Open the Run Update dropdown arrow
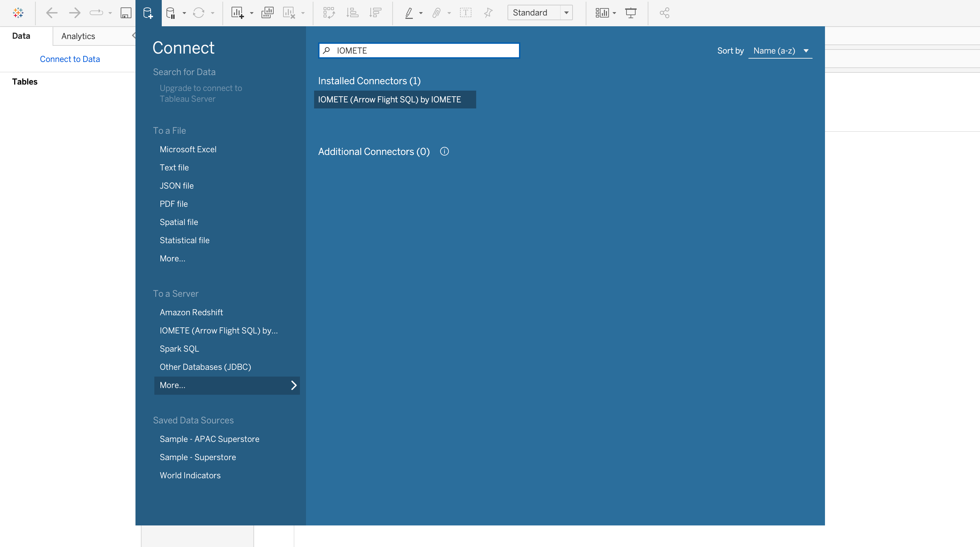Screen dimensions: 980x547 pyautogui.click(x=213, y=13)
